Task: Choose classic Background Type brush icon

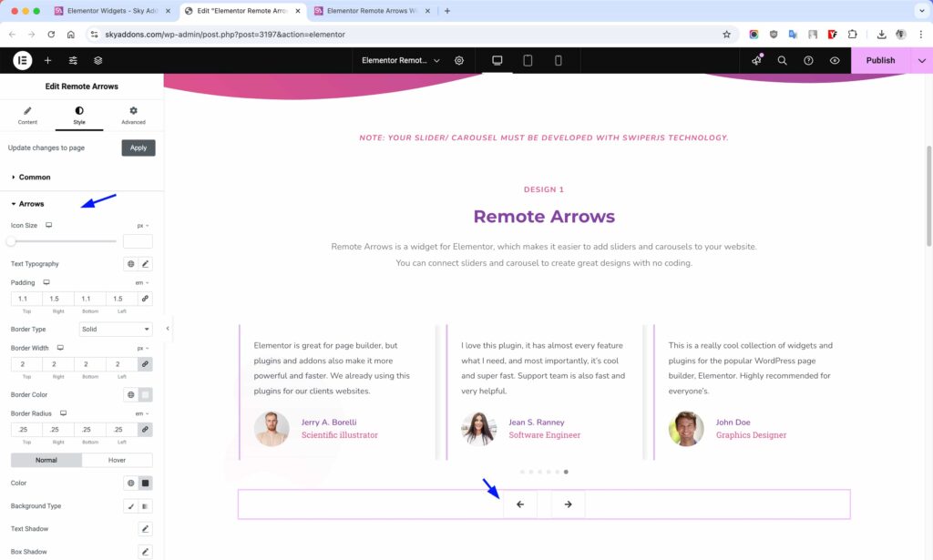Action: point(131,506)
